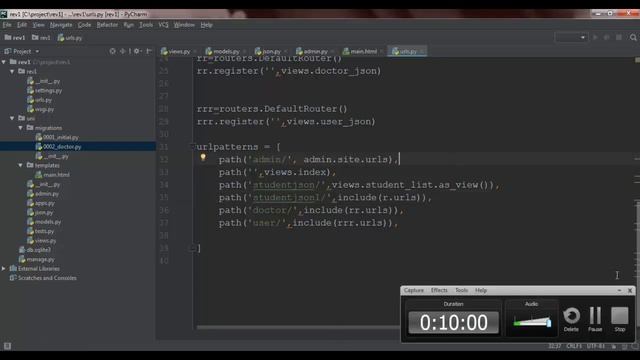
Task: Collapse the templates folder
Action: coord(20,165)
